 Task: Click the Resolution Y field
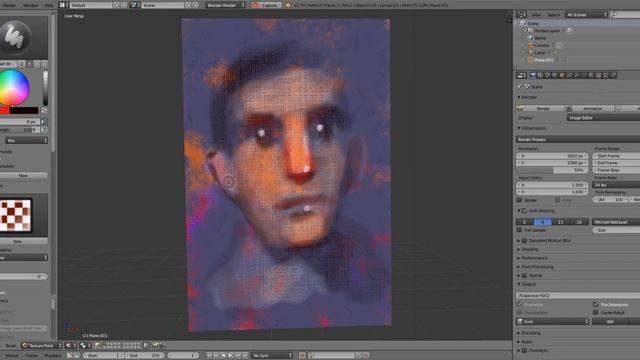click(x=552, y=163)
